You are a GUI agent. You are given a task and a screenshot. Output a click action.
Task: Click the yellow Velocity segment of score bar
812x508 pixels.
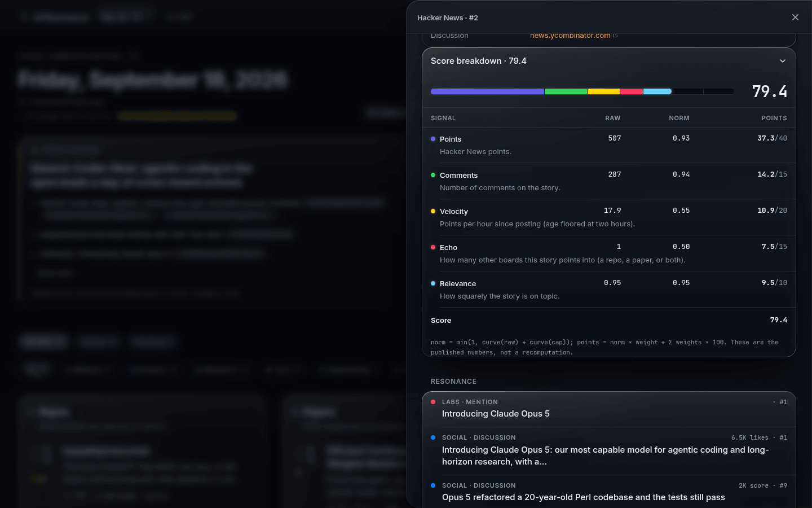coord(604,91)
